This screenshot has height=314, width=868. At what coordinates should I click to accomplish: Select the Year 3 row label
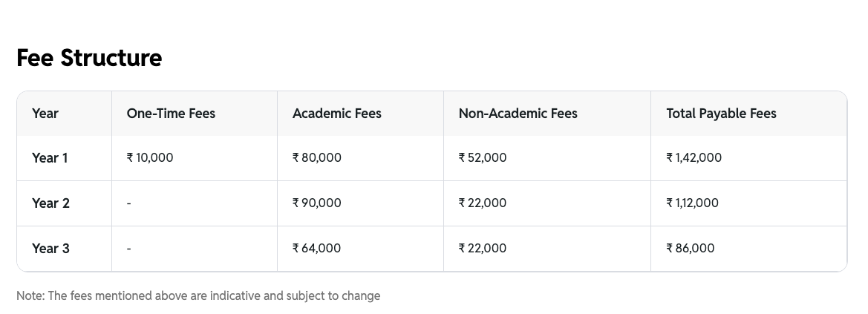pyautogui.click(x=50, y=248)
